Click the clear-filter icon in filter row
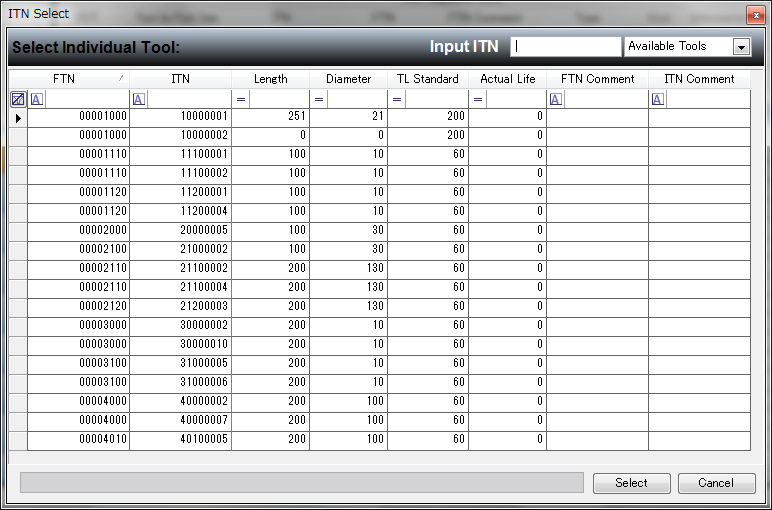Image resolution: width=772 pixels, height=510 pixels. pyautogui.click(x=18, y=100)
